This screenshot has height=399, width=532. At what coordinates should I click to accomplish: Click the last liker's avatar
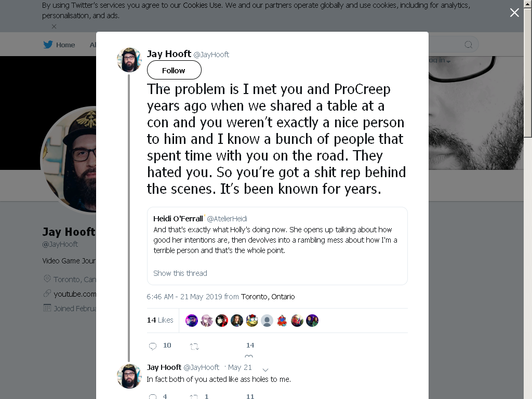(x=312, y=320)
